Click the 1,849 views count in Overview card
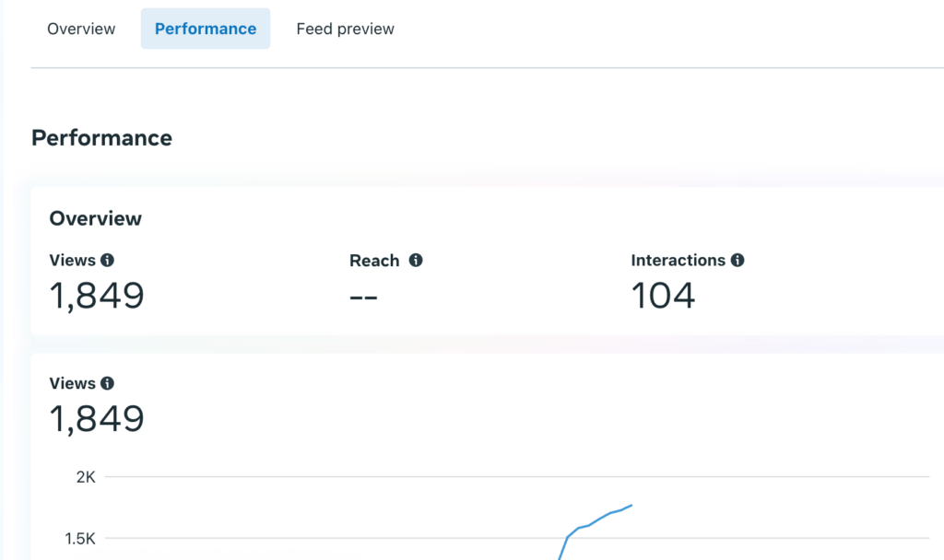Viewport: 944px width, 560px height. [x=97, y=296]
